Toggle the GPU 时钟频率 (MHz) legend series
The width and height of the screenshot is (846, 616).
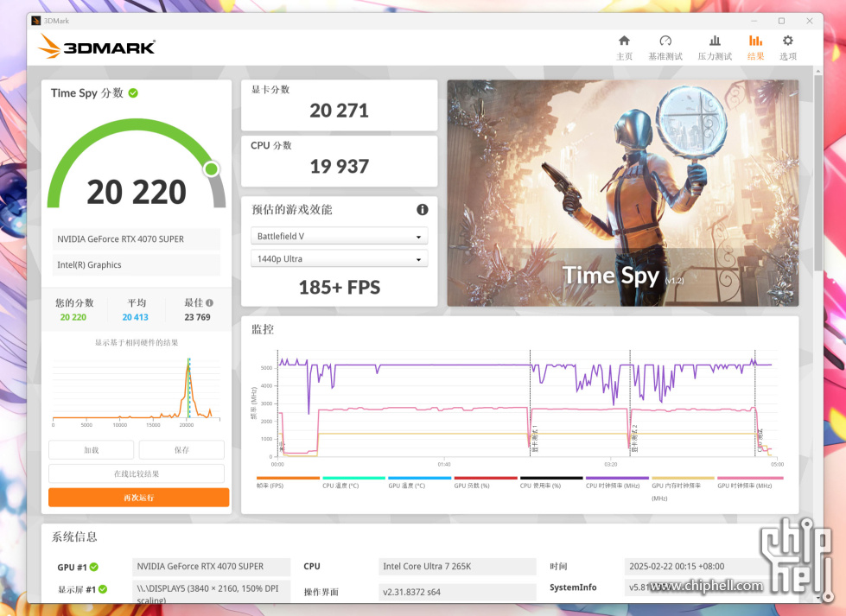coord(749,482)
